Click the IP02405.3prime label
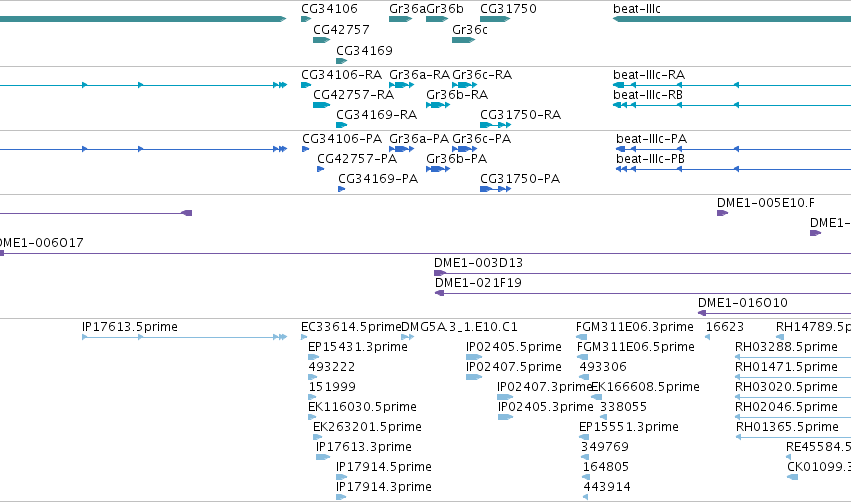 545,407
